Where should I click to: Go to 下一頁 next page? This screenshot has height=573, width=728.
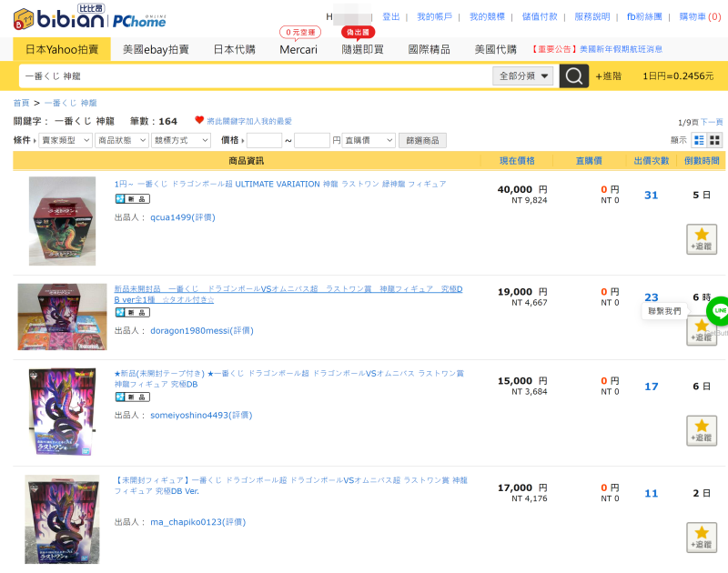coord(712,122)
